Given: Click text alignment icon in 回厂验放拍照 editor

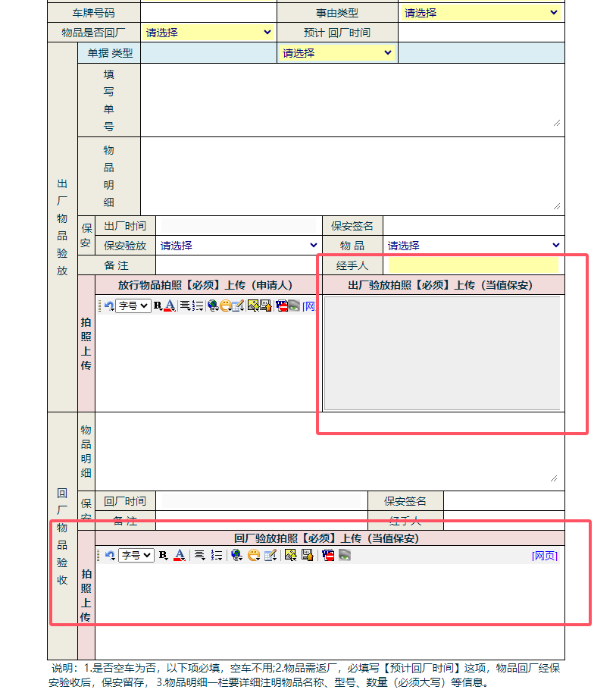Looking at the screenshot, I should [199, 555].
